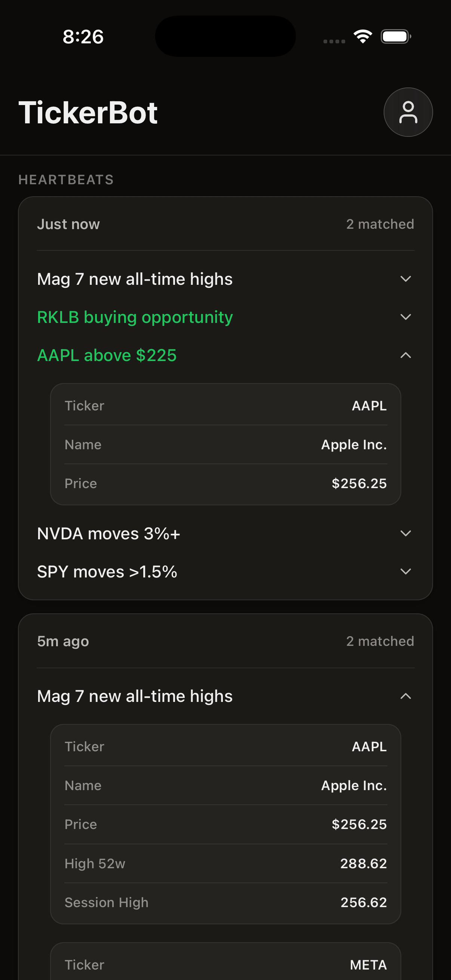Screen dimensions: 451x980
Task: Collapse Mag 7 chevron in 5m ago card
Action: pos(406,696)
